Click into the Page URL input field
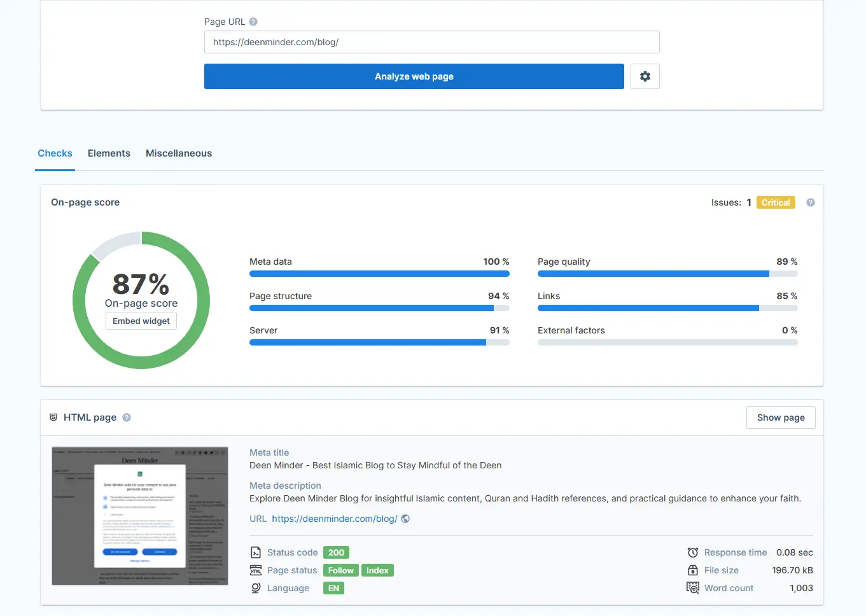 point(431,42)
